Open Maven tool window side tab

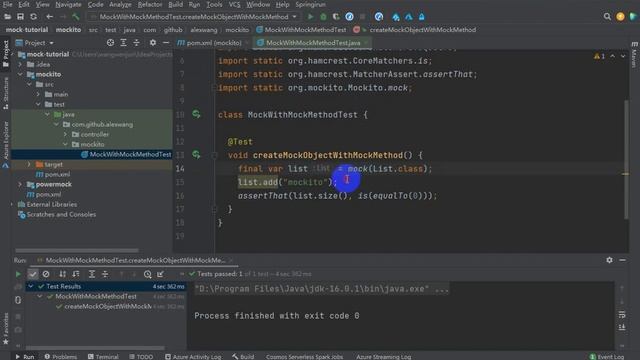point(634,54)
